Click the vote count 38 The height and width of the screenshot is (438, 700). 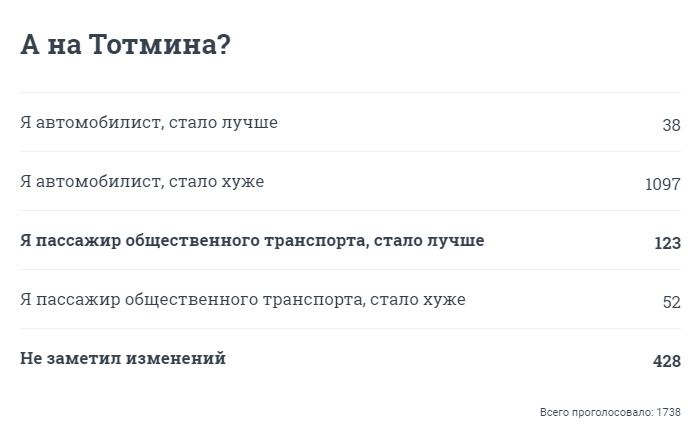[671, 125]
